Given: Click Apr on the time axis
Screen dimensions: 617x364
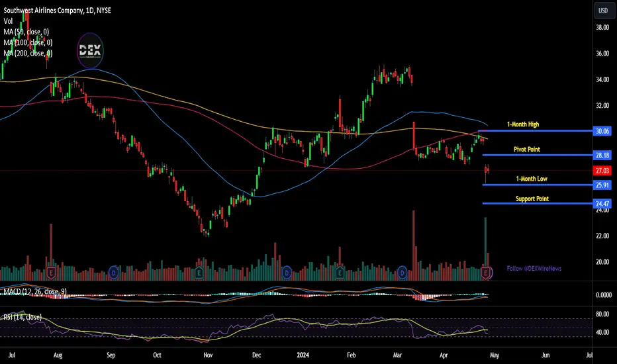Looking at the screenshot, I should tap(444, 355).
